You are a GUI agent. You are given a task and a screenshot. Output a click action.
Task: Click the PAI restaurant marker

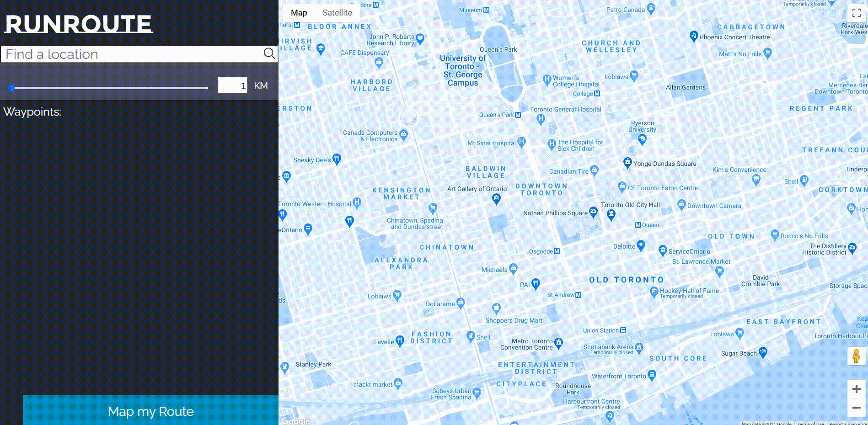[x=536, y=283]
